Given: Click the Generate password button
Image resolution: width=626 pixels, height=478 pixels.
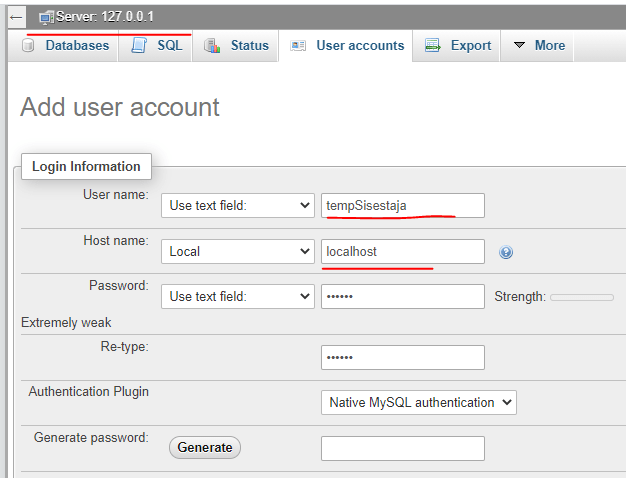Looking at the screenshot, I should (x=205, y=447).
